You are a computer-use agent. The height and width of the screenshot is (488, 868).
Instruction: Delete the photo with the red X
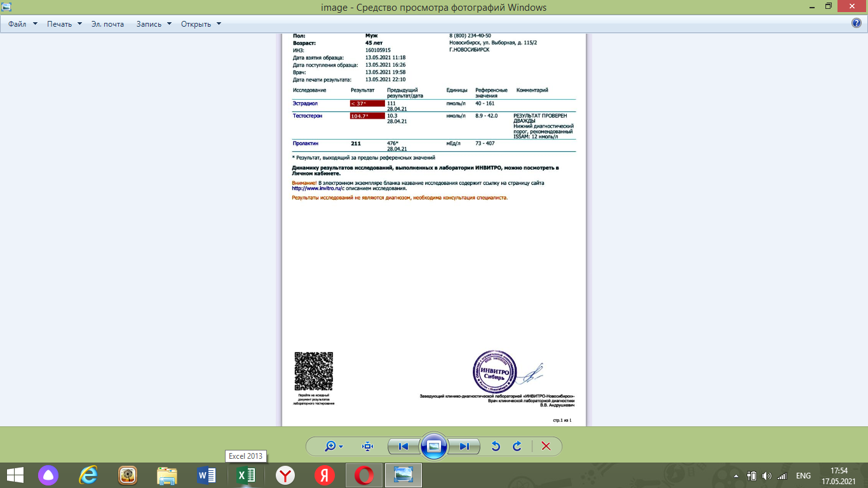click(545, 446)
